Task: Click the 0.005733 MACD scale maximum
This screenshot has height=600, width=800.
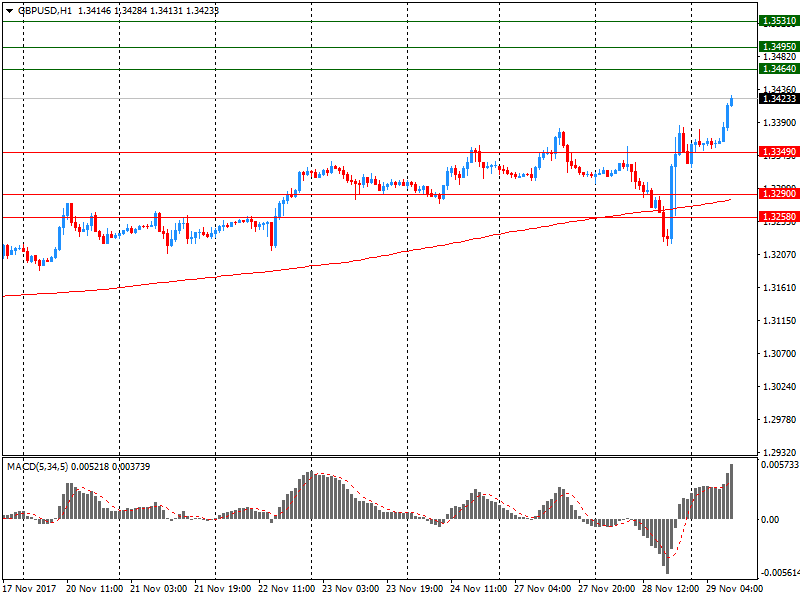Action: (780, 465)
